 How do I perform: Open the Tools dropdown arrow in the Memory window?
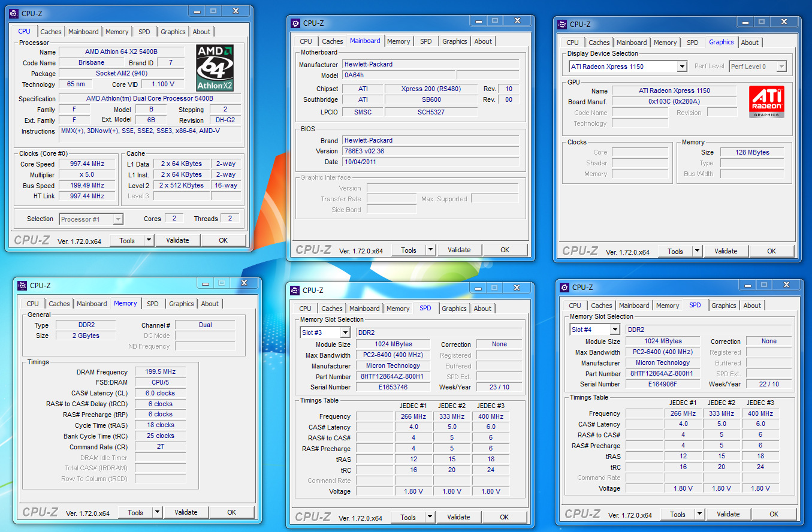click(158, 512)
